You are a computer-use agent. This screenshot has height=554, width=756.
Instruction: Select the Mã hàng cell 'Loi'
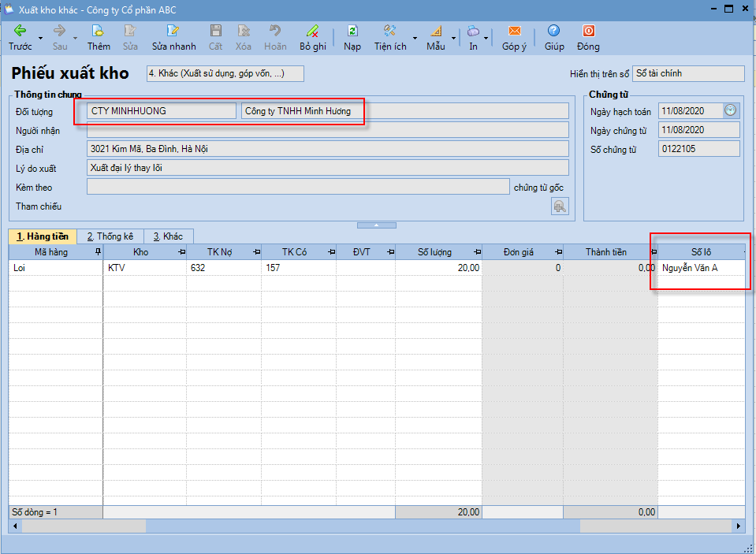pos(56,268)
